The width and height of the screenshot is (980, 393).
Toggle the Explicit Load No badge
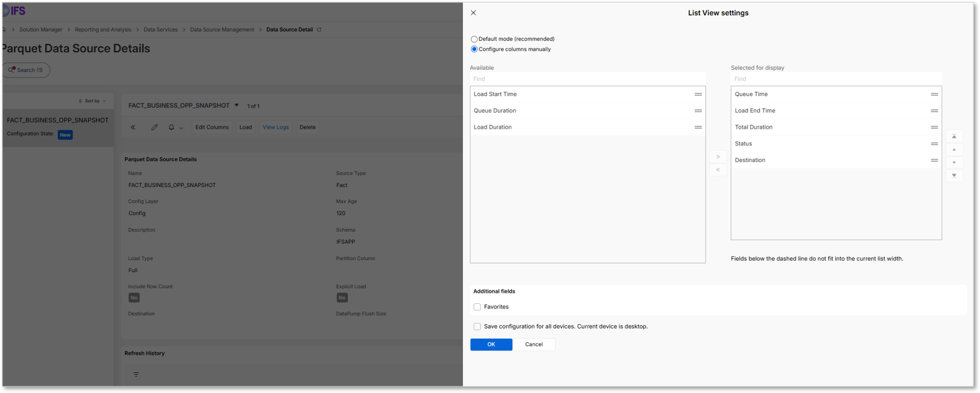[x=342, y=298]
